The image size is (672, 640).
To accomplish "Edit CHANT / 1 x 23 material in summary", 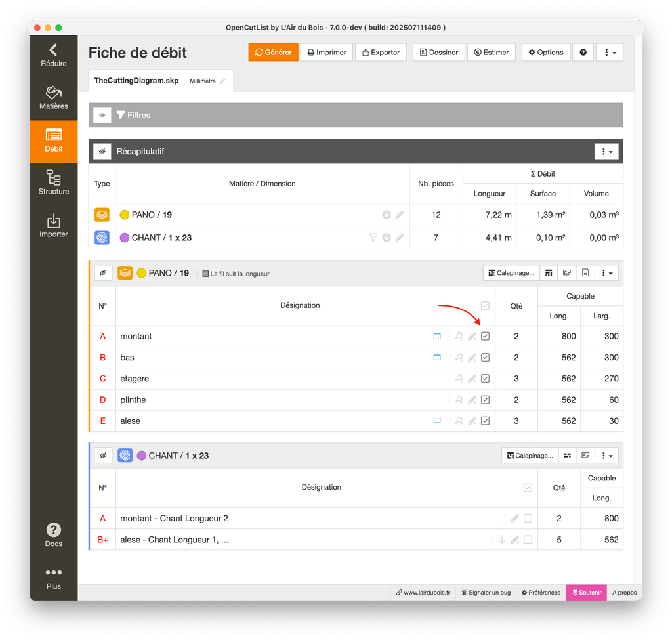I will click(400, 238).
